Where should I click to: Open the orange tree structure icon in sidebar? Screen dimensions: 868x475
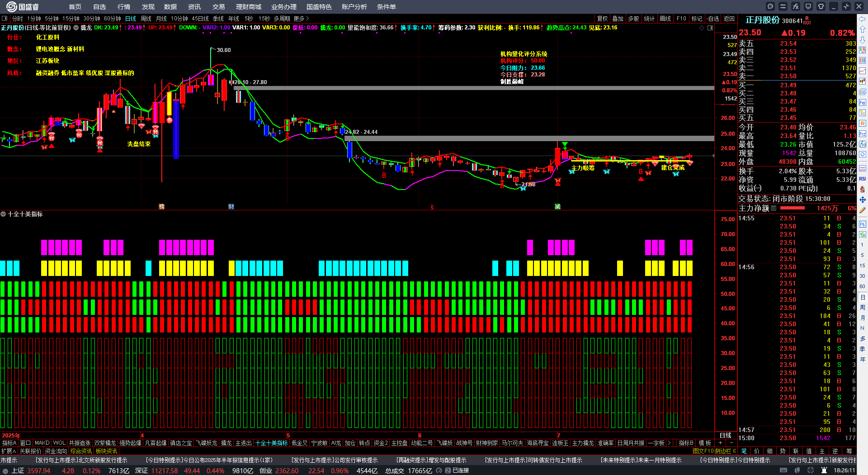click(x=863, y=113)
